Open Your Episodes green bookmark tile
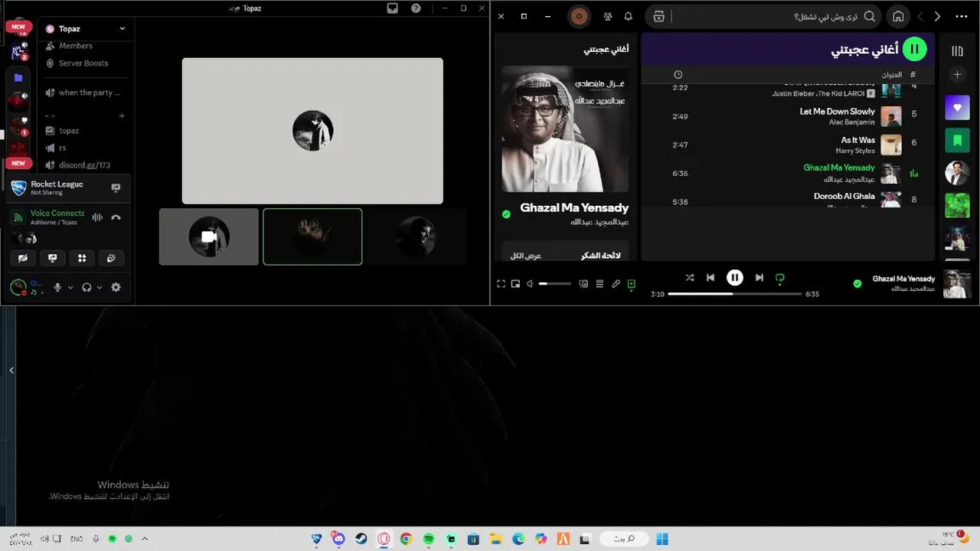Screen dimensions: 980x551 click(957, 140)
